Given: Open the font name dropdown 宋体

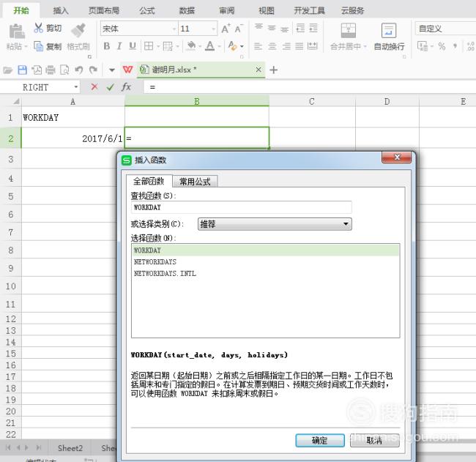Looking at the screenshot, I should pos(174,29).
